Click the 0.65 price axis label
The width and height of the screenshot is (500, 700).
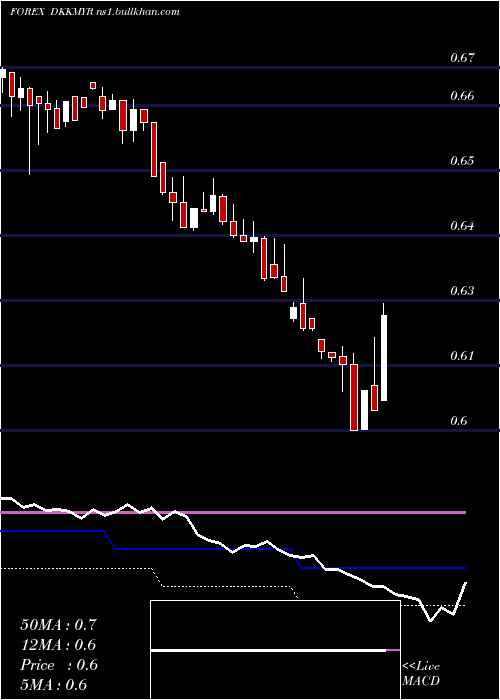click(x=462, y=160)
